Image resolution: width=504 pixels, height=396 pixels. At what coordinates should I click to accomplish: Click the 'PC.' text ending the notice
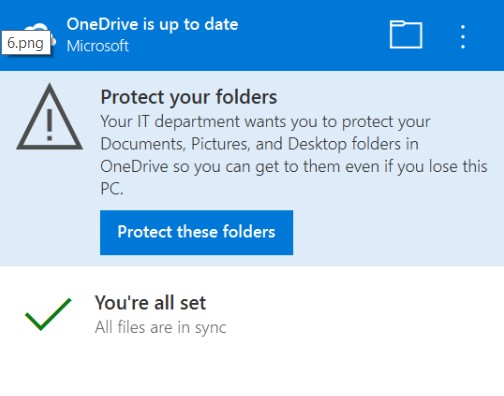pyautogui.click(x=112, y=189)
